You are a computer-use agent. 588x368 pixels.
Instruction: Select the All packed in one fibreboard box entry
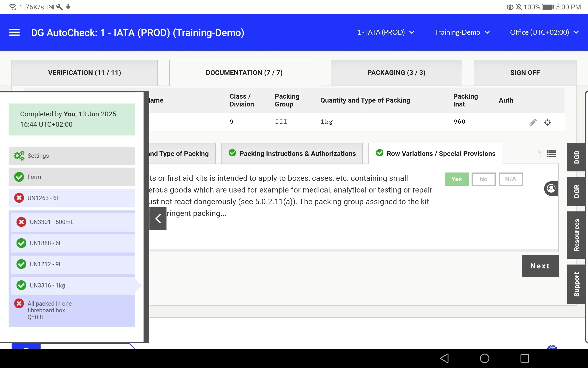pyautogui.click(x=72, y=311)
